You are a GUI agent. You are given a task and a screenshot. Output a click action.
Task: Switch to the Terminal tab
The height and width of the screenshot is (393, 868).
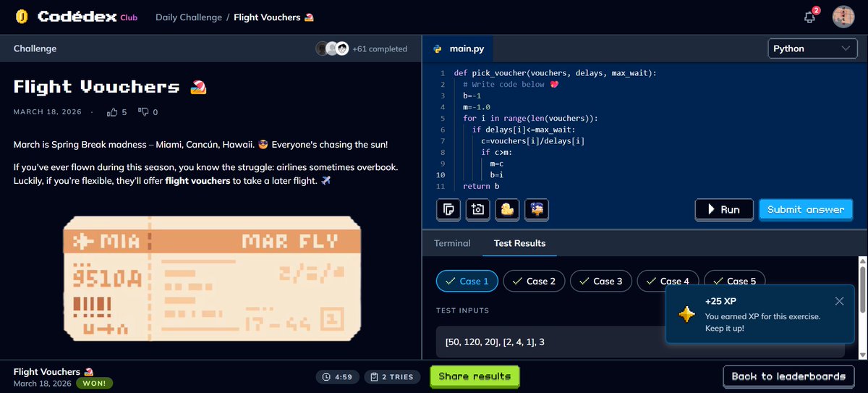pyautogui.click(x=452, y=243)
